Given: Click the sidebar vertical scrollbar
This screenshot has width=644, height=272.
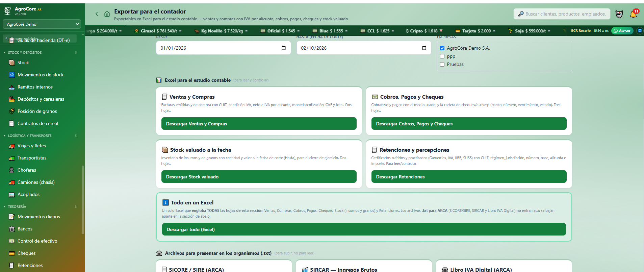Looking at the screenshot, I should 83,199.
